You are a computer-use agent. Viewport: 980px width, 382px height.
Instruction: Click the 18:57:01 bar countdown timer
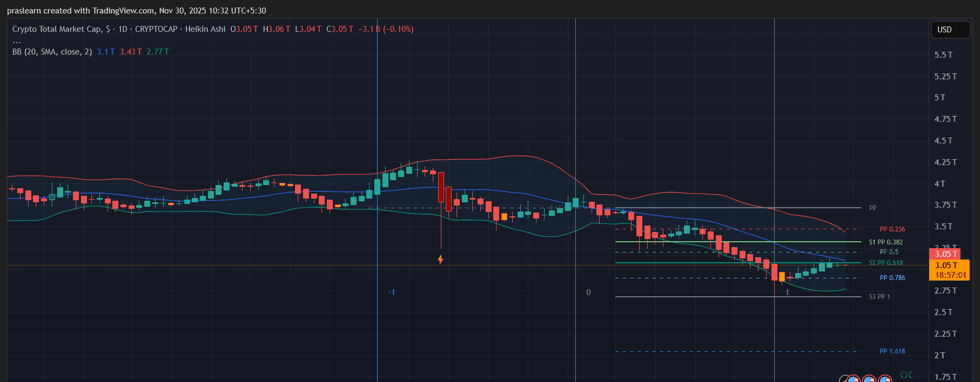[x=950, y=275]
